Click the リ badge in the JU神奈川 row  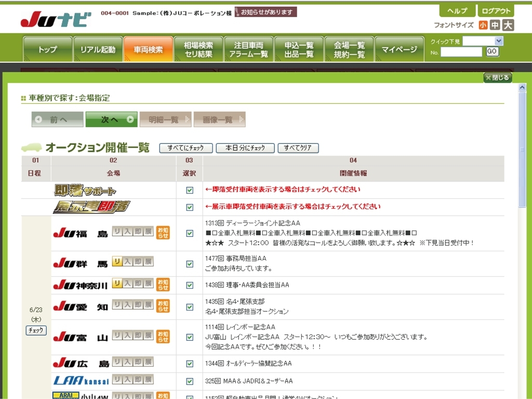point(117,283)
